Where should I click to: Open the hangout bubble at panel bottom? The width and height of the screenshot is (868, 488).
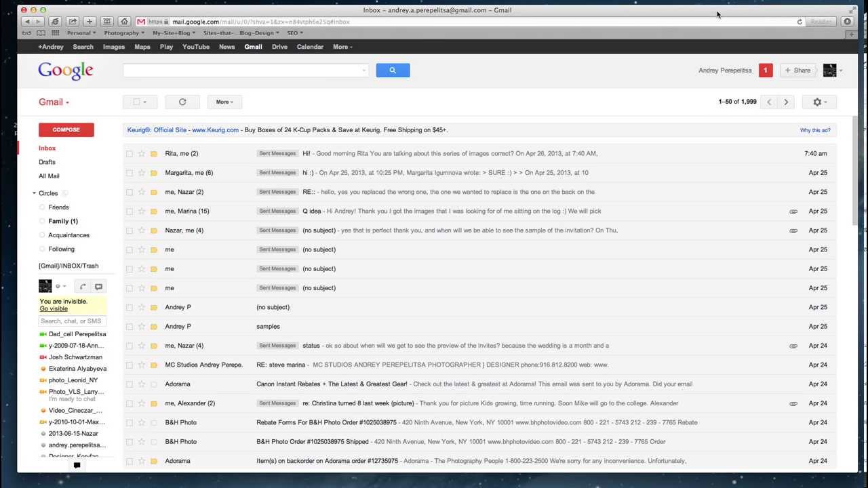coord(77,466)
